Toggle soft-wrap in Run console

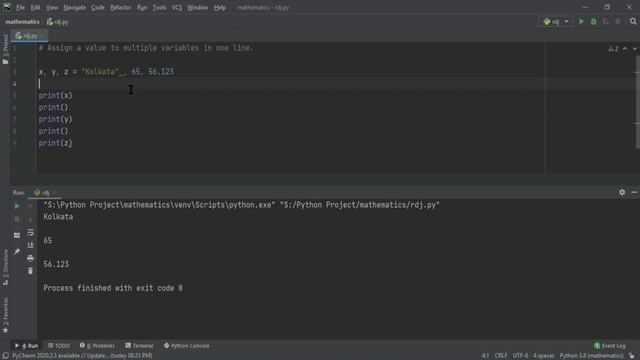point(30,232)
